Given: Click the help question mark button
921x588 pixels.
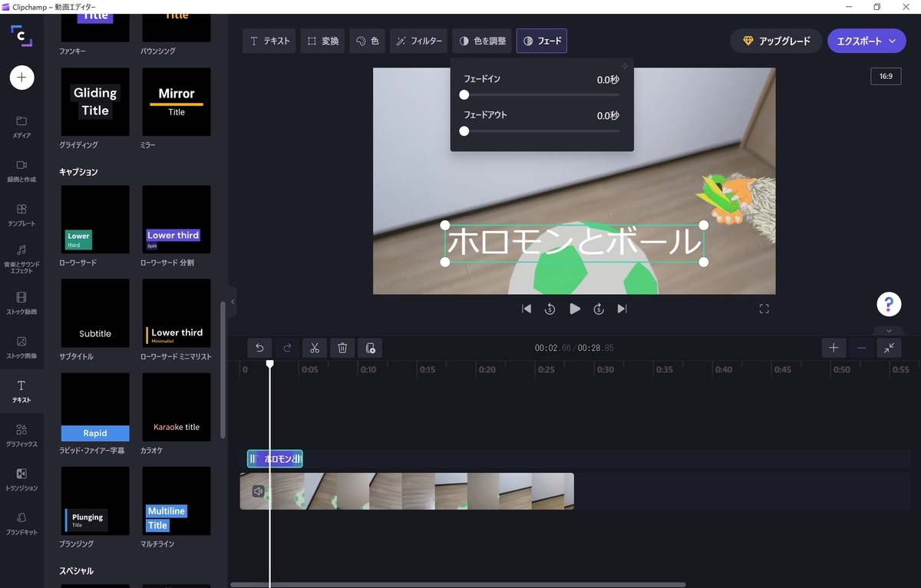Looking at the screenshot, I should coord(889,304).
